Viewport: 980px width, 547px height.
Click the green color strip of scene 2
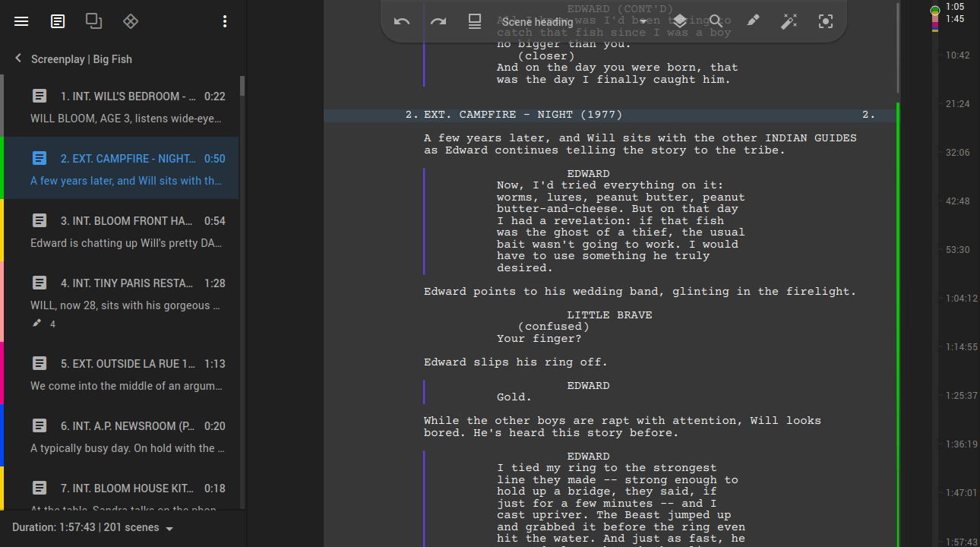coord(2,168)
